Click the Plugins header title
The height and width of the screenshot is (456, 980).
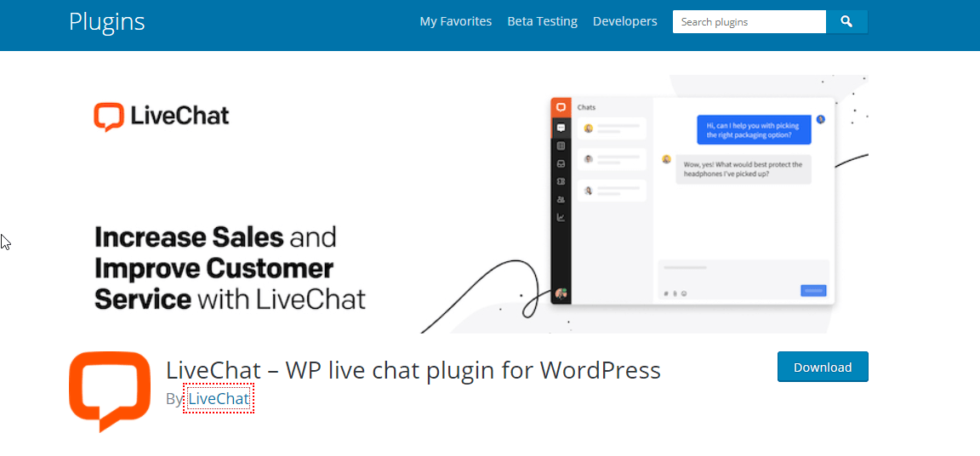(107, 22)
